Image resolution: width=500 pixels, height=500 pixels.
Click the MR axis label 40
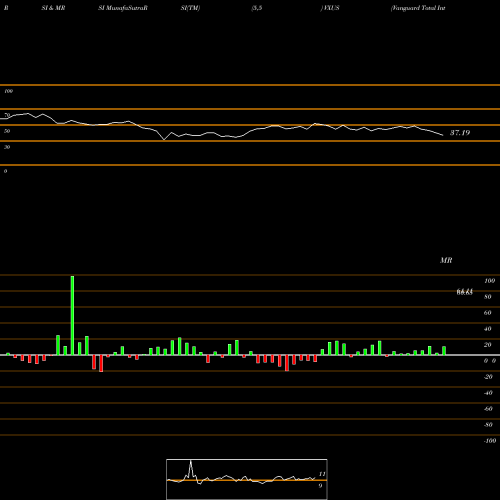pyautogui.click(x=488, y=329)
